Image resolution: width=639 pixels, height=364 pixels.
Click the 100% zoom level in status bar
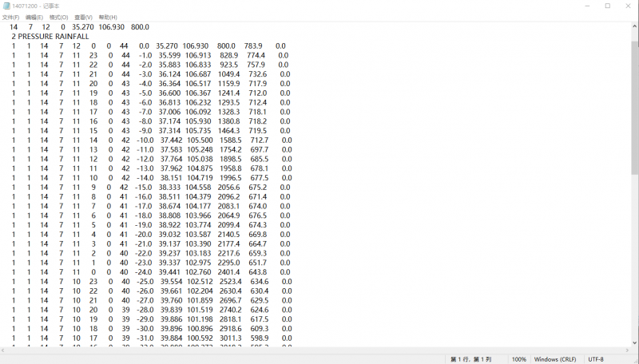tap(518, 359)
